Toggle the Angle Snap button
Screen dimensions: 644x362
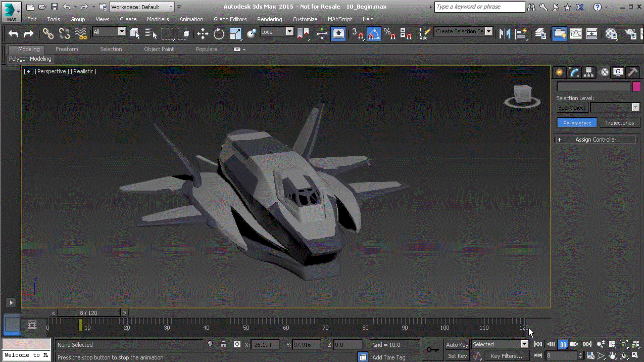(373, 34)
